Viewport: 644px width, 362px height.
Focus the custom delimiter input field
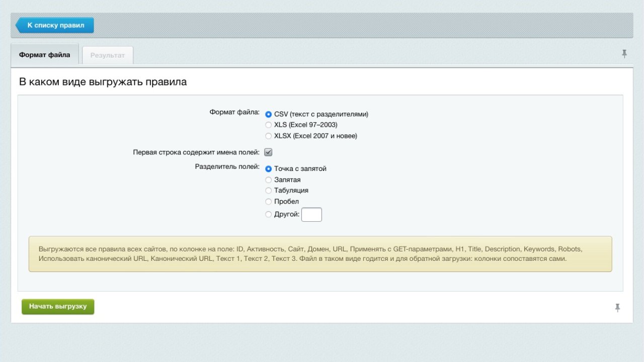(311, 215)
